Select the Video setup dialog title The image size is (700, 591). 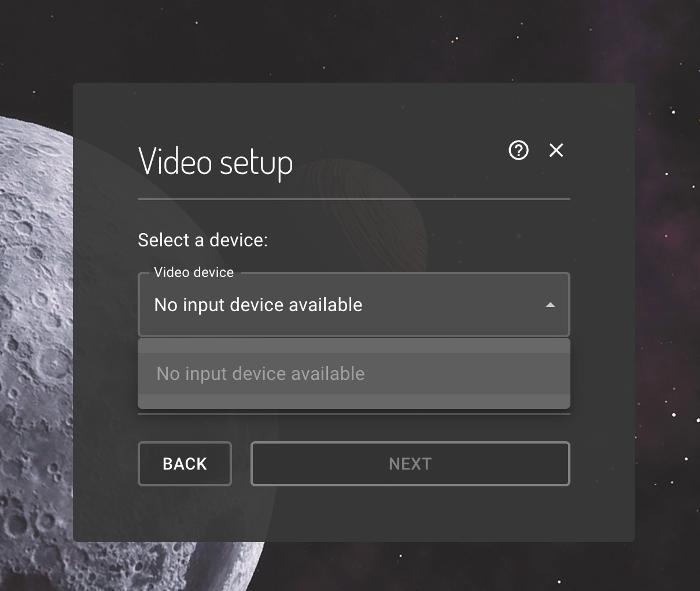(215, 162)
